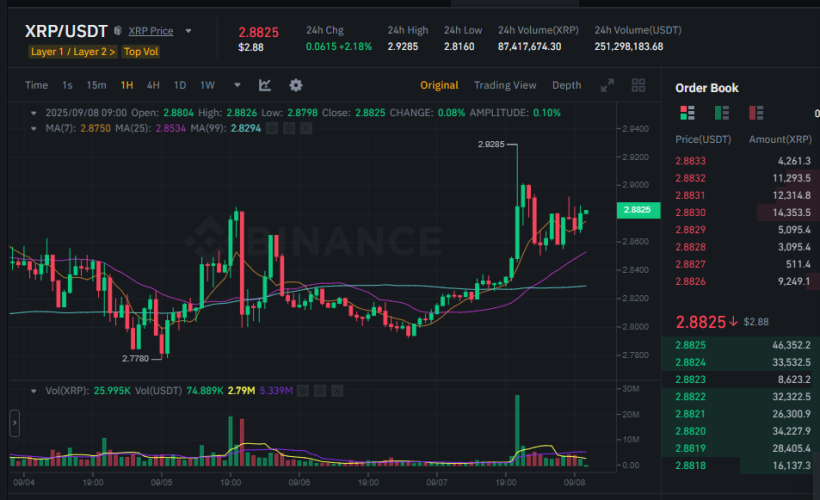Show buy orders only in order book
This screenshot has width=820, height=500.
721,113
